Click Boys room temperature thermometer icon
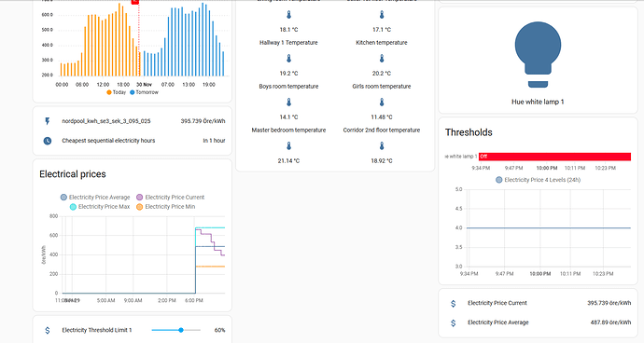 288,103
